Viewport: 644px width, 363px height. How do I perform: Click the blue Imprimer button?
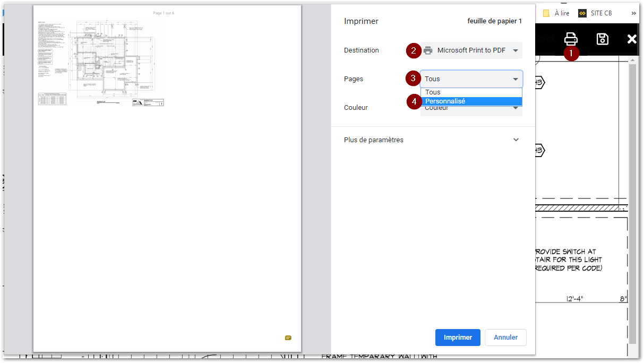pyautogui.click(x=457, y=338)
